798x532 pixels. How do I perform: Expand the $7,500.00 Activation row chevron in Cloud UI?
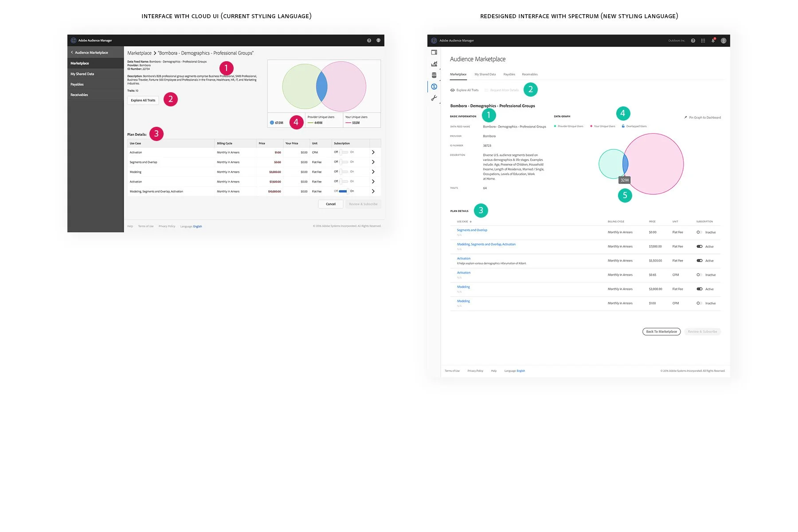[x=373, y=181]
